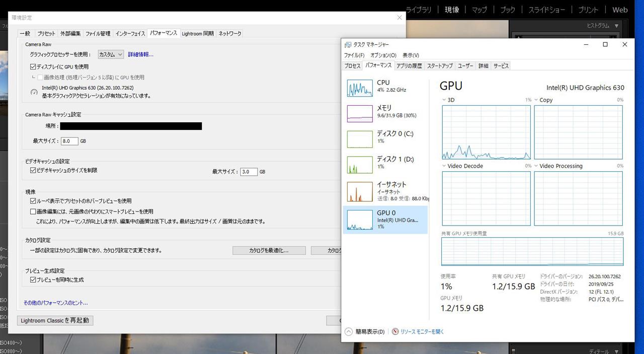This screenshot has height=354, width=644.
Task: Click the video cache 最大サイズ field
Action: (249, 172)
